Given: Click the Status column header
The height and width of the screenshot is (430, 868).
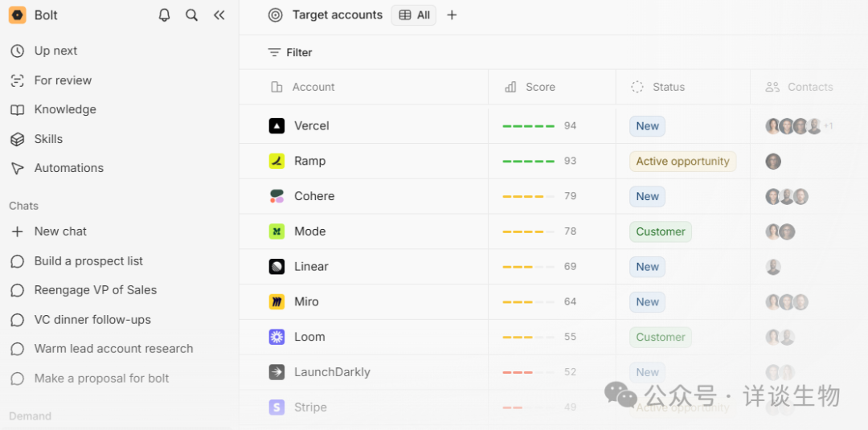Looking at the screenshot, I should (657, 87).
